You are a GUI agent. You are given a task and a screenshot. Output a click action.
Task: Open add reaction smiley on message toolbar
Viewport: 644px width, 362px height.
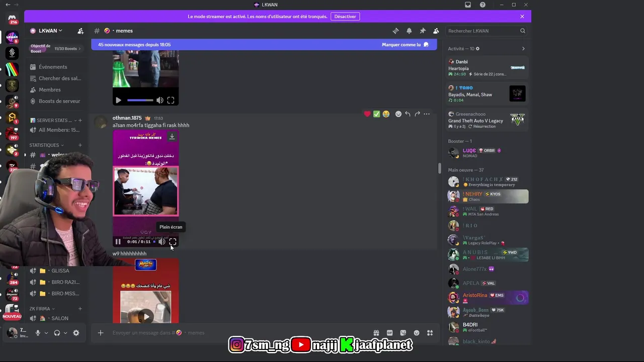click(x=398, y=114)
